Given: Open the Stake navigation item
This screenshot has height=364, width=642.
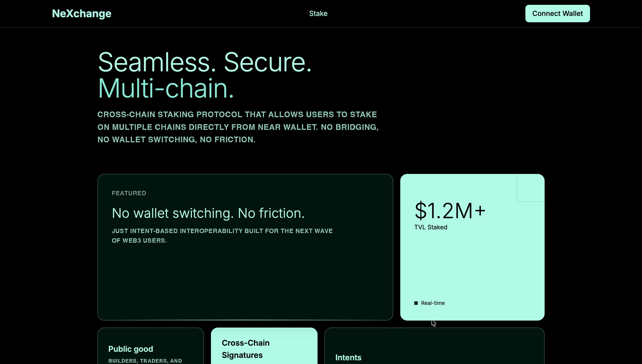Looking at the screenshot, I should pos(318,14).
